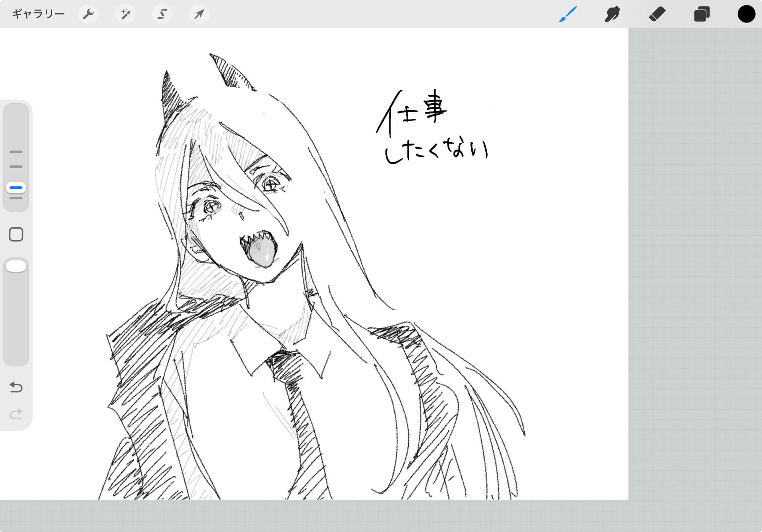Click the brush opacity slider handle
The image size is (762, 532).
[x=16, y=266]
